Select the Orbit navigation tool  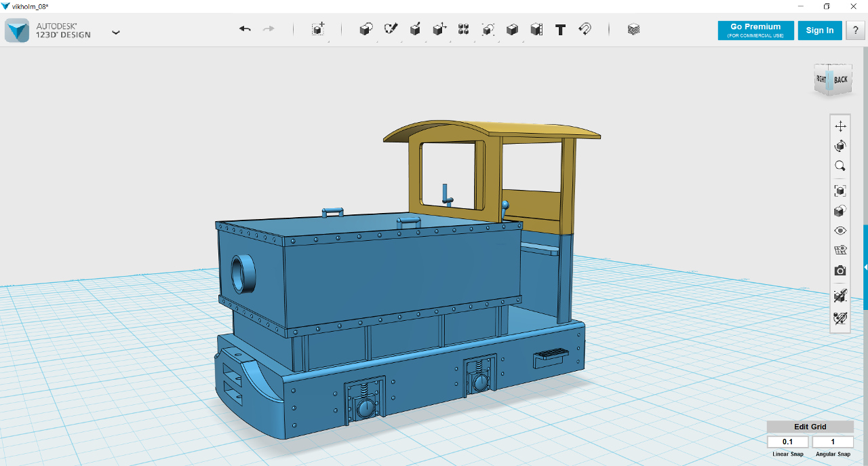840,146
